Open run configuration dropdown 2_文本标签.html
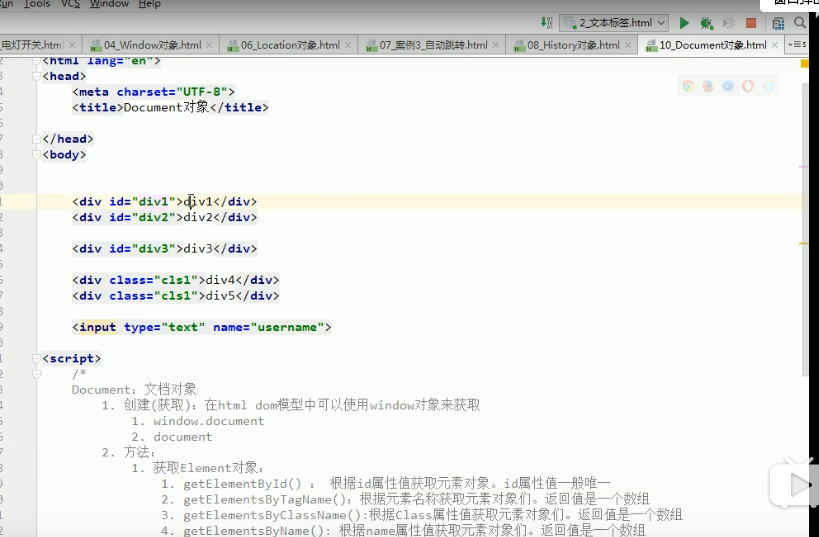The width and height of the screenshot is (819, 537). pos(614,23)
